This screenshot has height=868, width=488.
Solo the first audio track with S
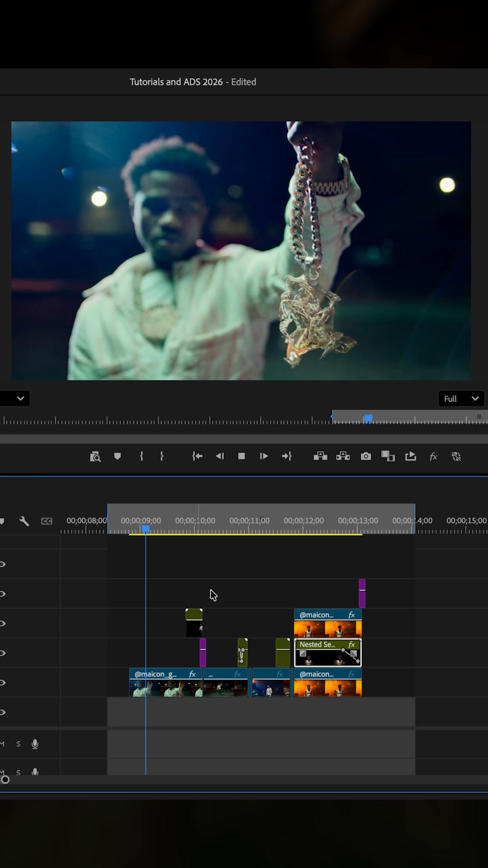point(19,744)
